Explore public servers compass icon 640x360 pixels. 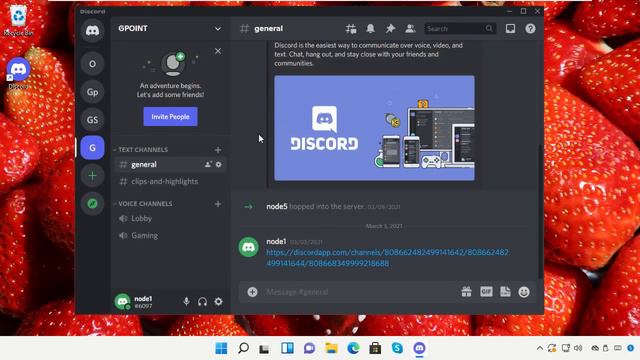(x=92, y=203)
